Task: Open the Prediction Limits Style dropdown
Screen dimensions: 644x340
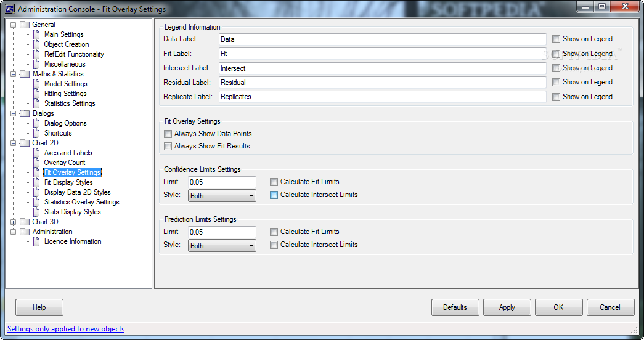Action: (x=222, y=246)
